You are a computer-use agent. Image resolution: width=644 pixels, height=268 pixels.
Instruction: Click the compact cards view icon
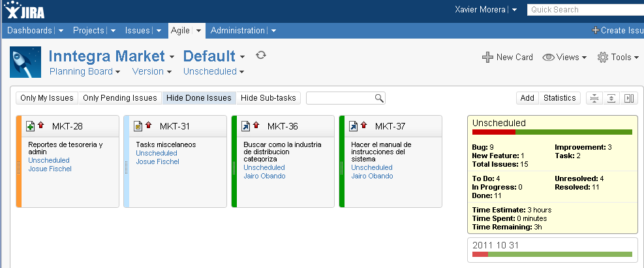pyautogui.click(x=594, y=98)
